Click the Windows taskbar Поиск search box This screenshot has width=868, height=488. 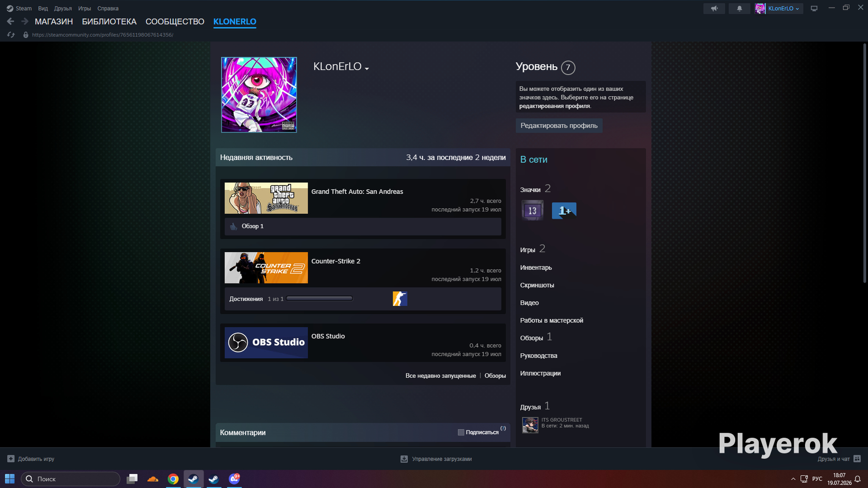point(70,479)
